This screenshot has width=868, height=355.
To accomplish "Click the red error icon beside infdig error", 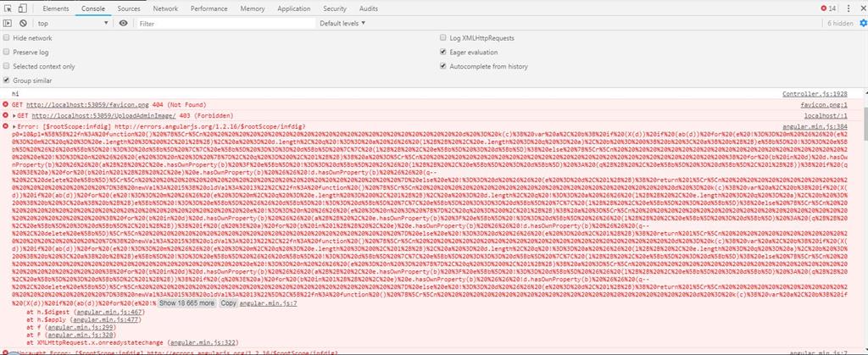I will pos(6,126).
